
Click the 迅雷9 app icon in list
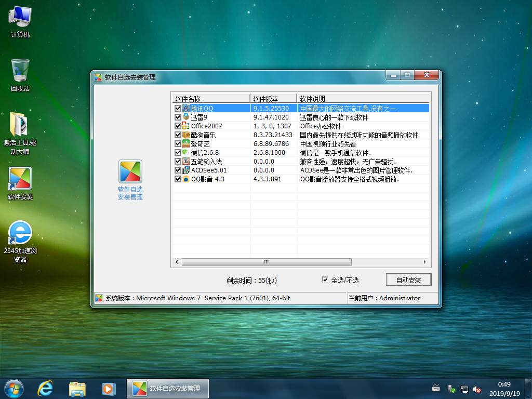(x=186, y=117)
